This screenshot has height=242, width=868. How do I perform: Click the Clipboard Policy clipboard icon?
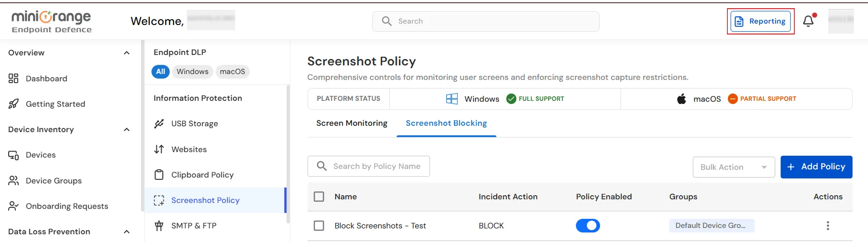[159, 175]
